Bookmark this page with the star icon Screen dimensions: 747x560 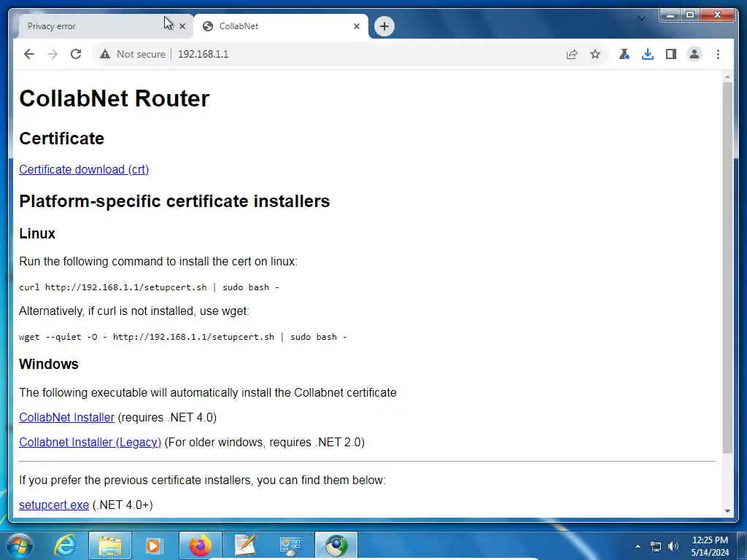tap(595, 54)
